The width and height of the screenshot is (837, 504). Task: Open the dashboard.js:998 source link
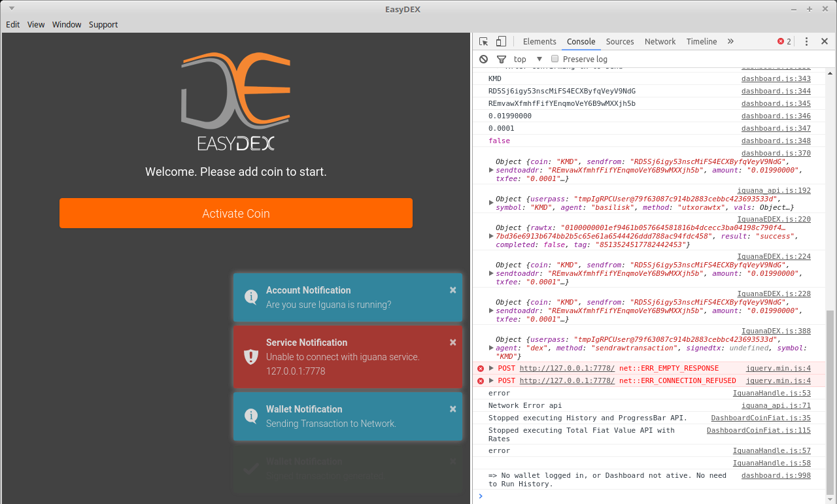[776, 475]
